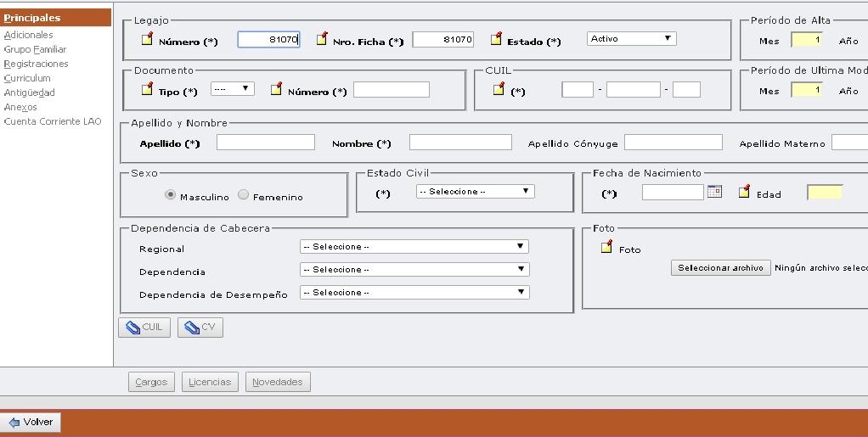Switch to Grupo Familiar section
Image resolution: width=868 pixels, height=437 pixels.
click(x=35, y=49)
